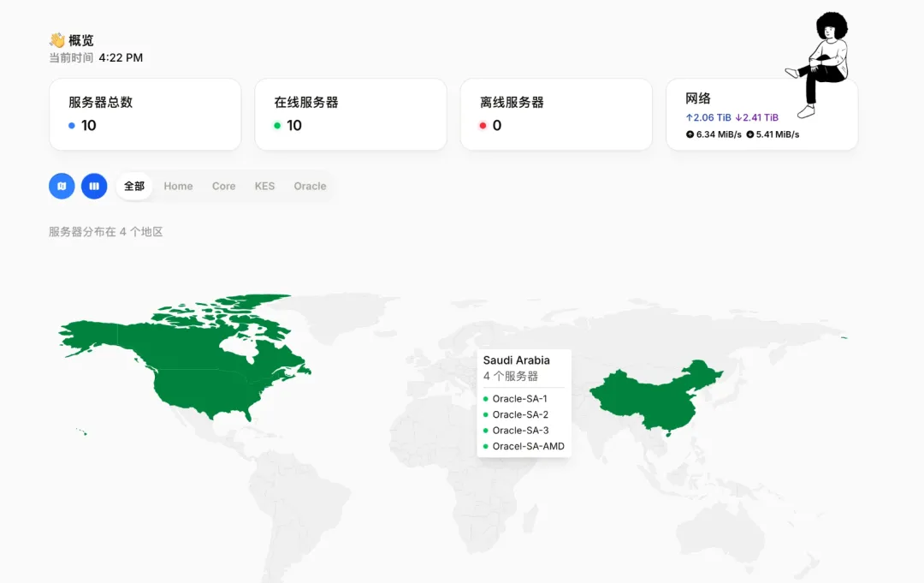Screen dimensions: 924x583
Task: Click Canada on the world map
Action: pos(188,338)
